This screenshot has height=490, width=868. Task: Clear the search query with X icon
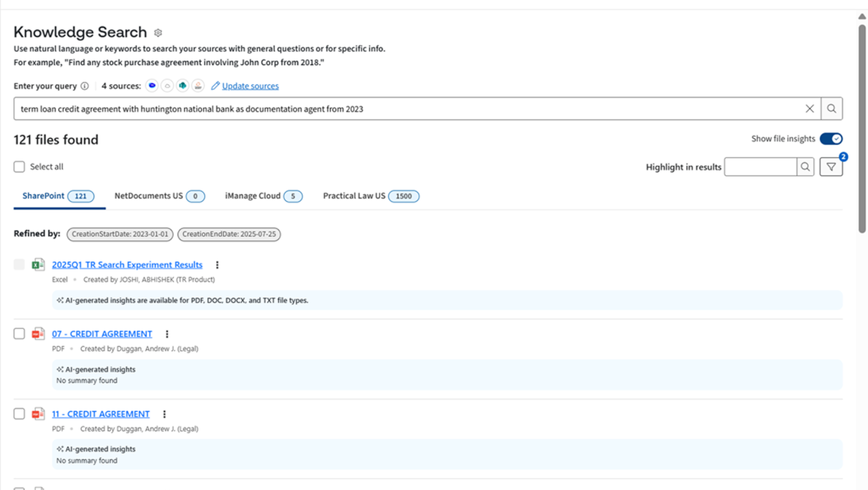[x=810, y=109]
